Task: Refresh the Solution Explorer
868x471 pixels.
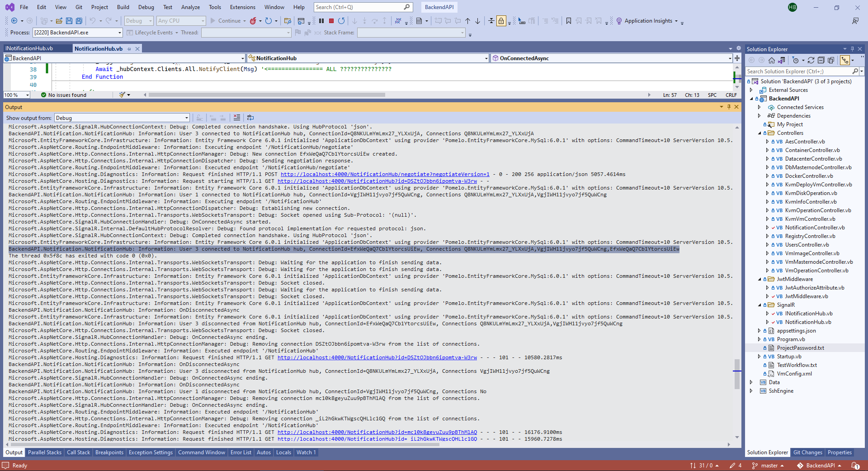Action: click(811, 60)
